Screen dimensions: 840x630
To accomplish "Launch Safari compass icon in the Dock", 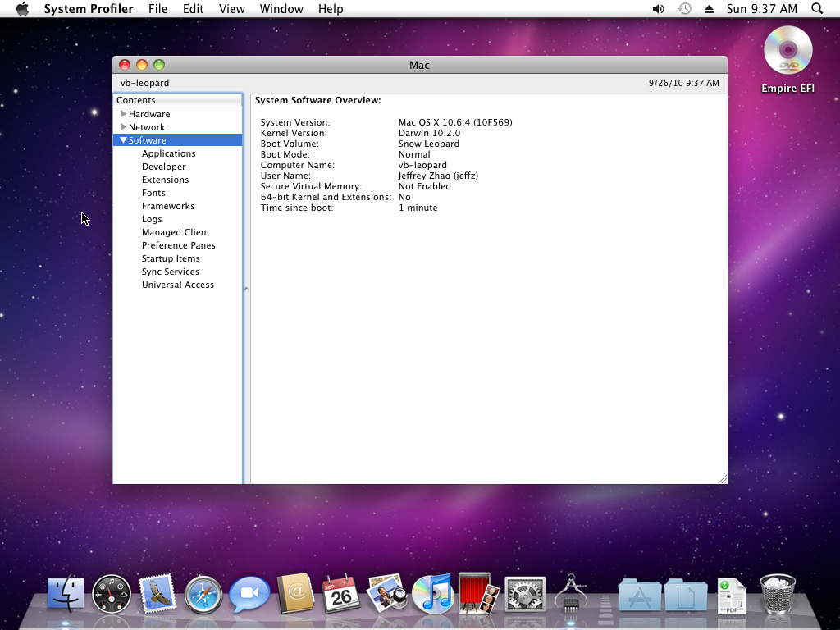I will tap(203, 594).
